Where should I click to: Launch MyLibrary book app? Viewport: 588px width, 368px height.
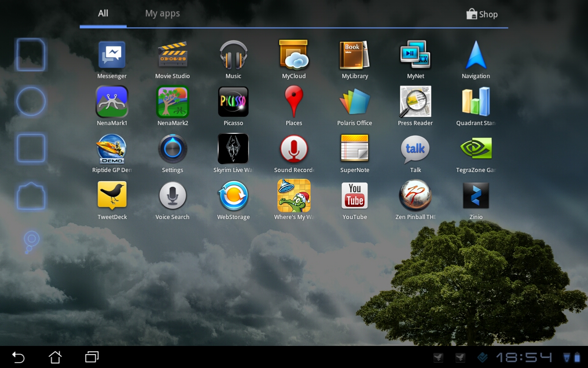355,60
